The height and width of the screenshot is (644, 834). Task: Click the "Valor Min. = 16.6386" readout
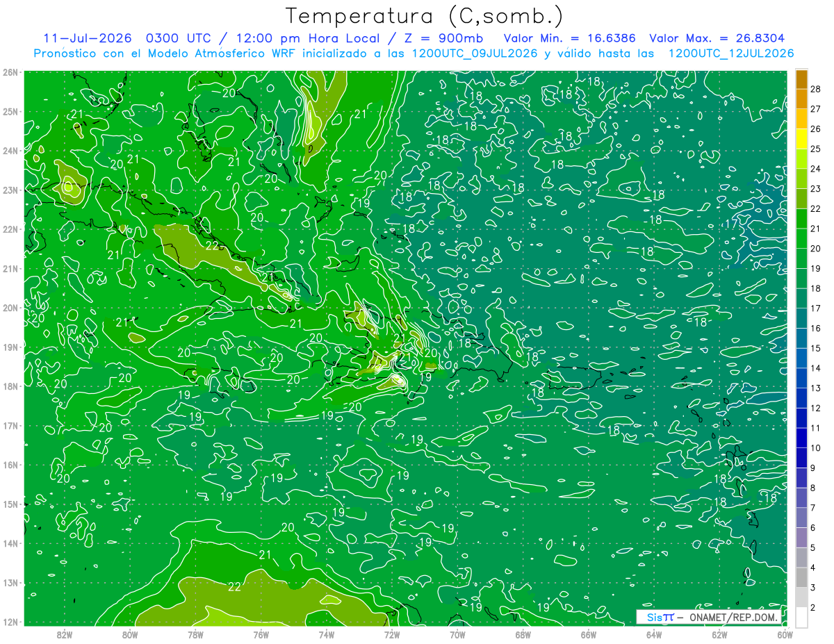(571, 38)
